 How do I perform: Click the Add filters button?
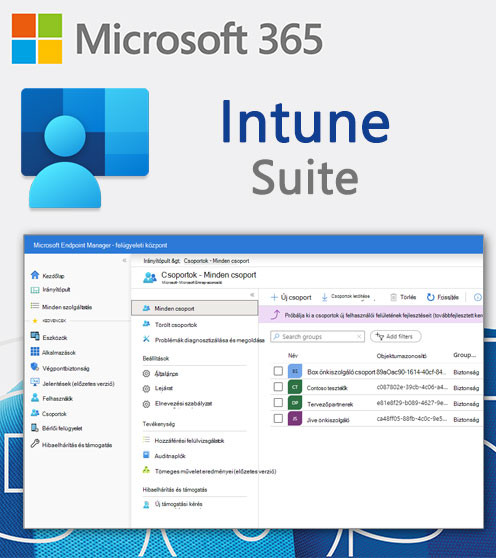[x=396, y=336]
